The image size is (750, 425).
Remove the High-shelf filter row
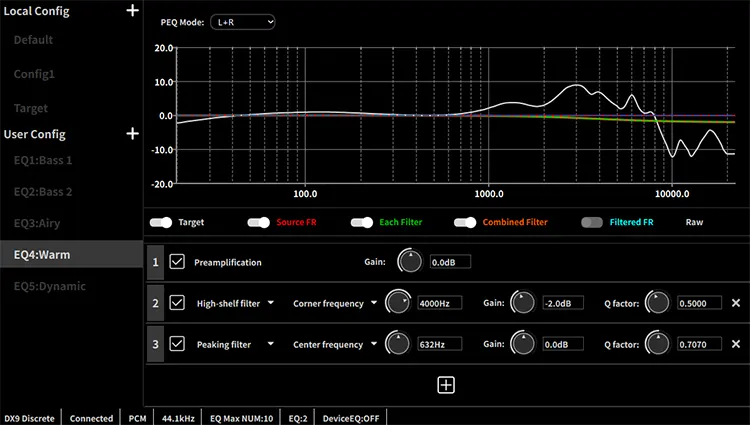[736, 303]
